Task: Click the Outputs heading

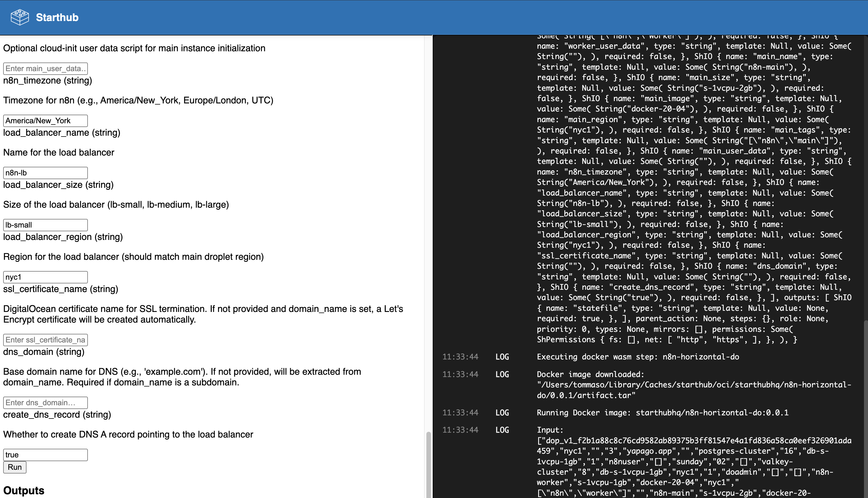Action: pyautogui.click(x=23, y=491)
